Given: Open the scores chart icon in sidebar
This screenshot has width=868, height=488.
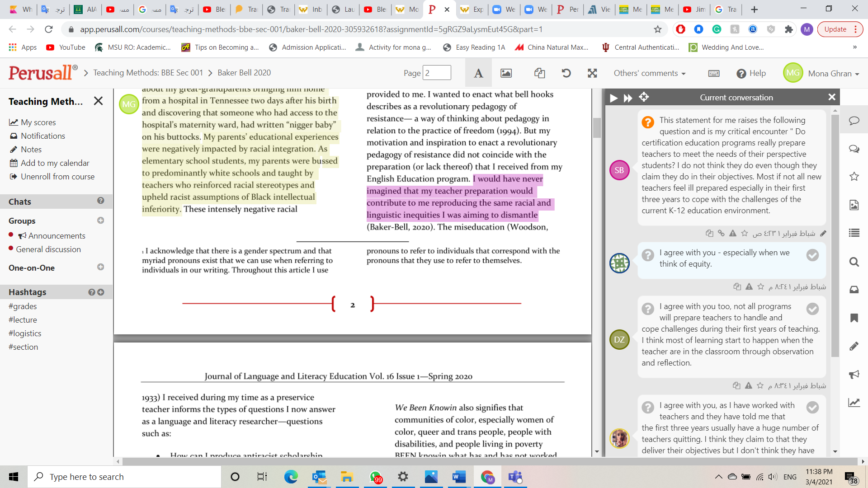Looking at the screenshot, I should click(x=854, y=403).
